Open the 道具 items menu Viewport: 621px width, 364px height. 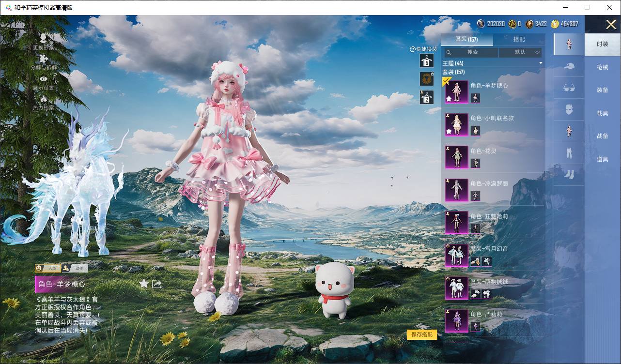click(x=603, y=159)
